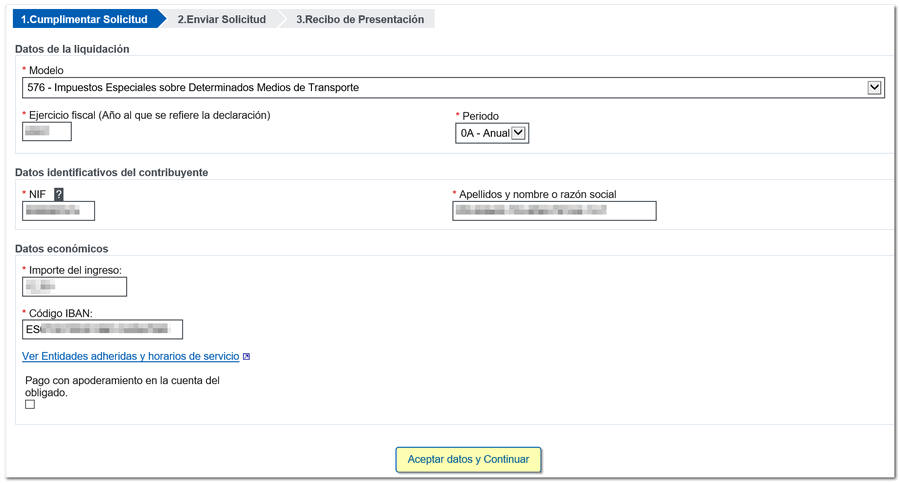Open Modelo 576 Impuestos Especiales combo box

coord(445,88)
